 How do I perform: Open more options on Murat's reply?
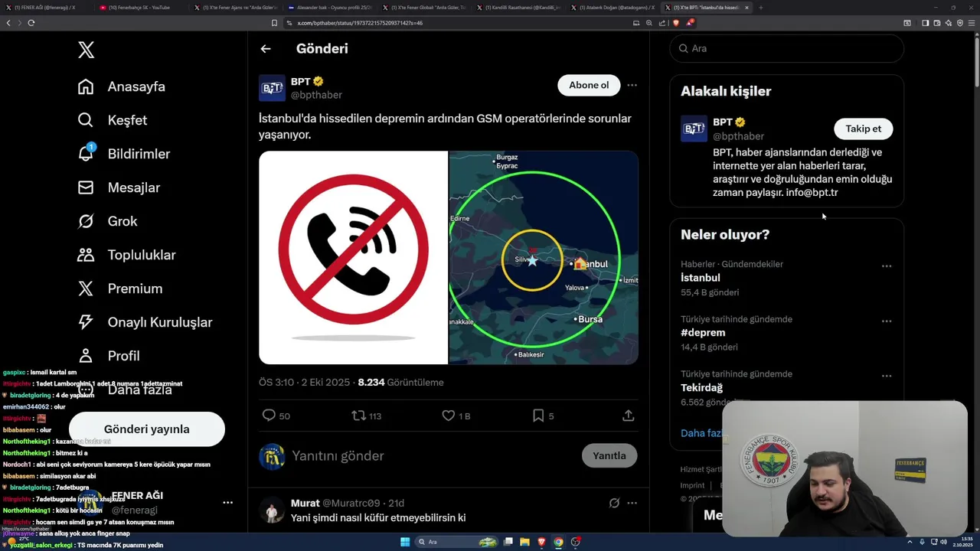pos(632,503)
